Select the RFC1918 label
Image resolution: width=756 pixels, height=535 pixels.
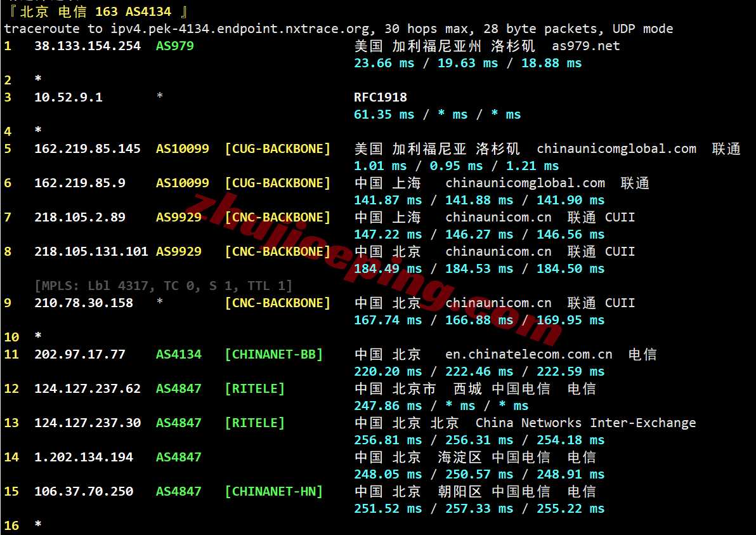[381, 98]
